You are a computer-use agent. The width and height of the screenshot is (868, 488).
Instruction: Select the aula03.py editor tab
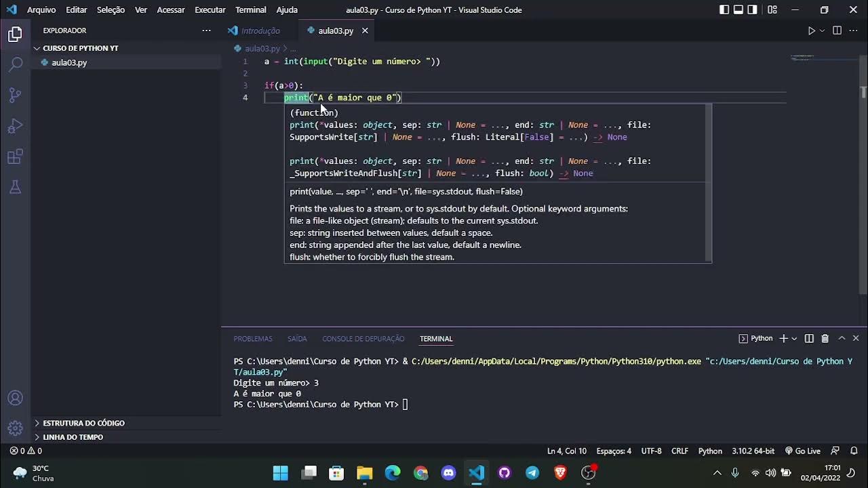336,30
